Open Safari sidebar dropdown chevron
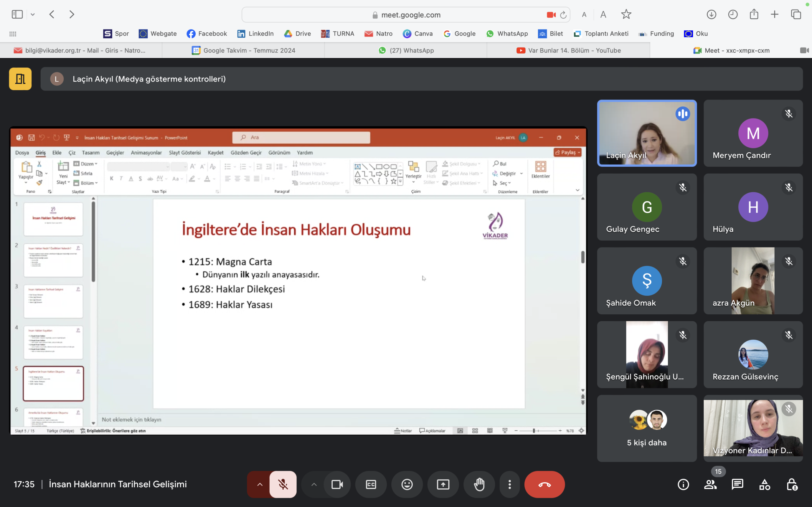The image size is (812, 507). pyautogui.click(x=33, y=15)
